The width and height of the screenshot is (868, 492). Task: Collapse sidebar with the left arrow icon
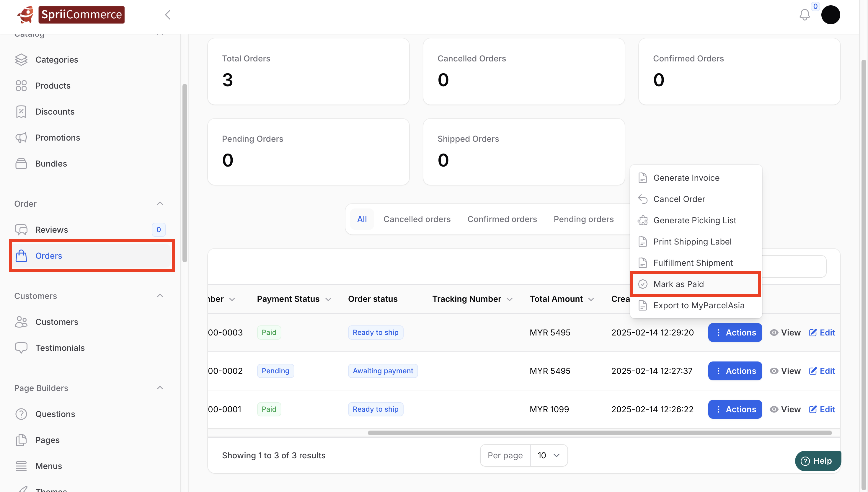pos(168,15)
